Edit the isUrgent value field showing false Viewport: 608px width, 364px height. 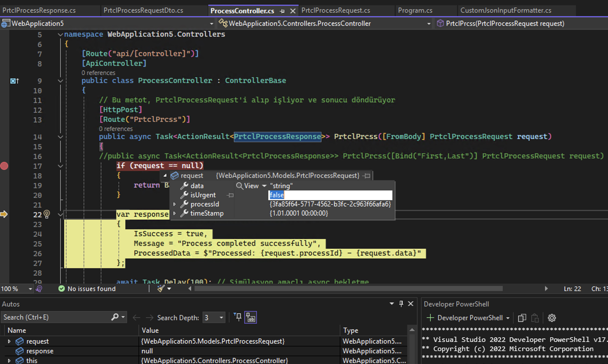pos(330,195)
